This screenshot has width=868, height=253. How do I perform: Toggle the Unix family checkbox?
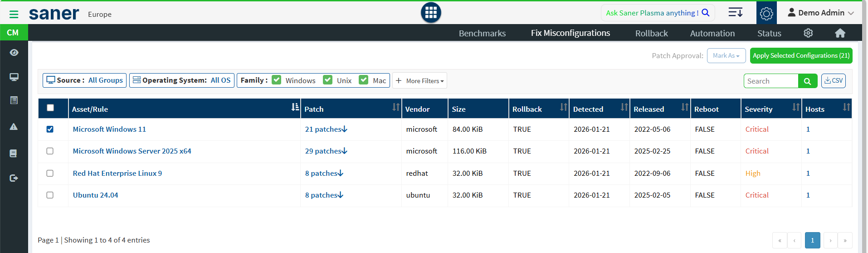pyautogui.click(x=327, y=80)
